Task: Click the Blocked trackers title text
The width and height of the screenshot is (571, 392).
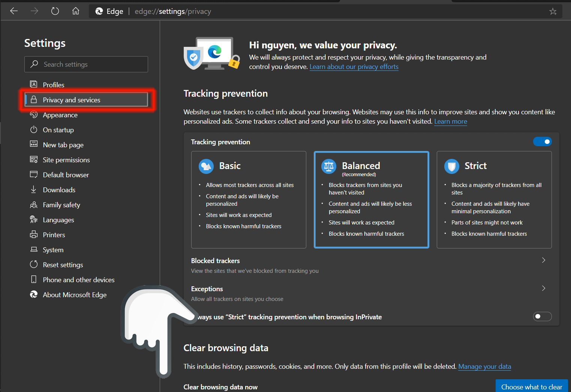Action: pyautogui.click(x=215, y=260)
